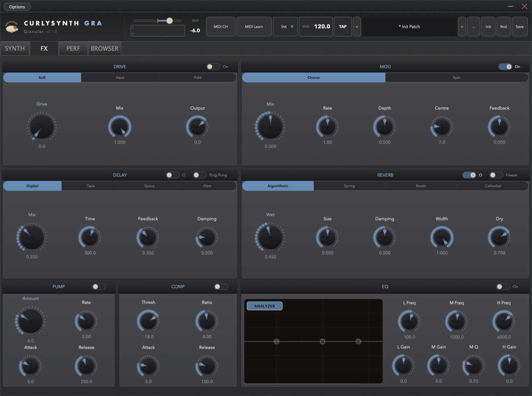
Task: Open the BROWSER tab
Action: [x=104, y=49]
